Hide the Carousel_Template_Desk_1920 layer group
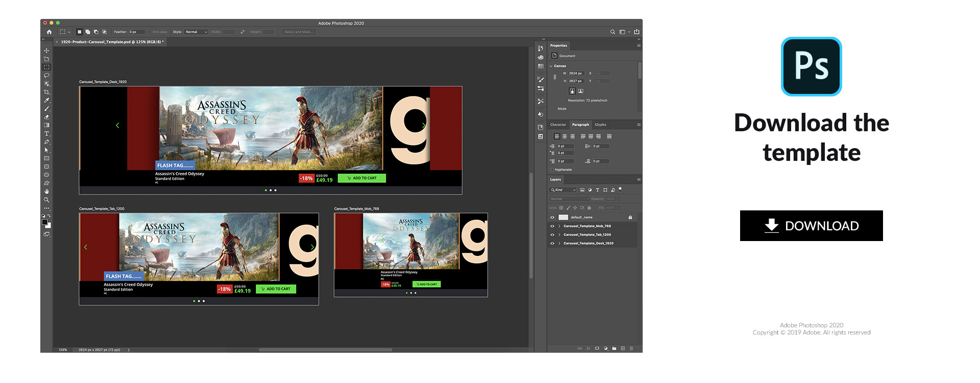Viewport: 980px width, 383px height. [552, 243]
